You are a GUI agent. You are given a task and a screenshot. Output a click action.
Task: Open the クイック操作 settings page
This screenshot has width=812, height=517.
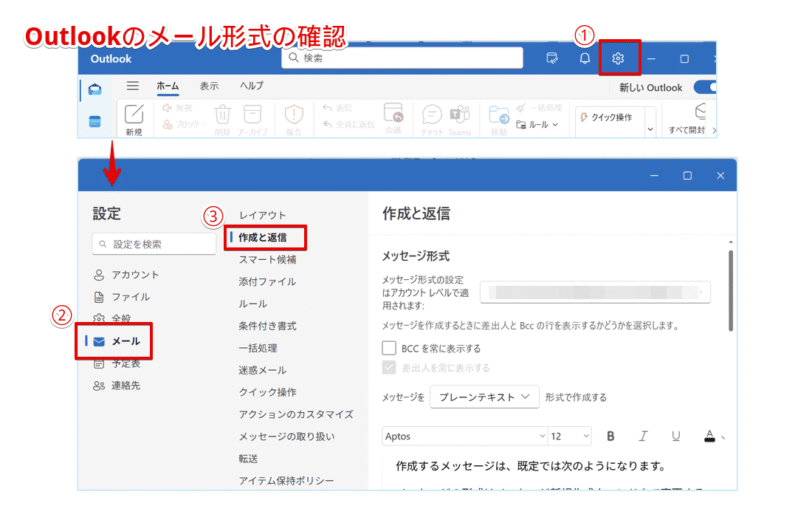(267, 392)
